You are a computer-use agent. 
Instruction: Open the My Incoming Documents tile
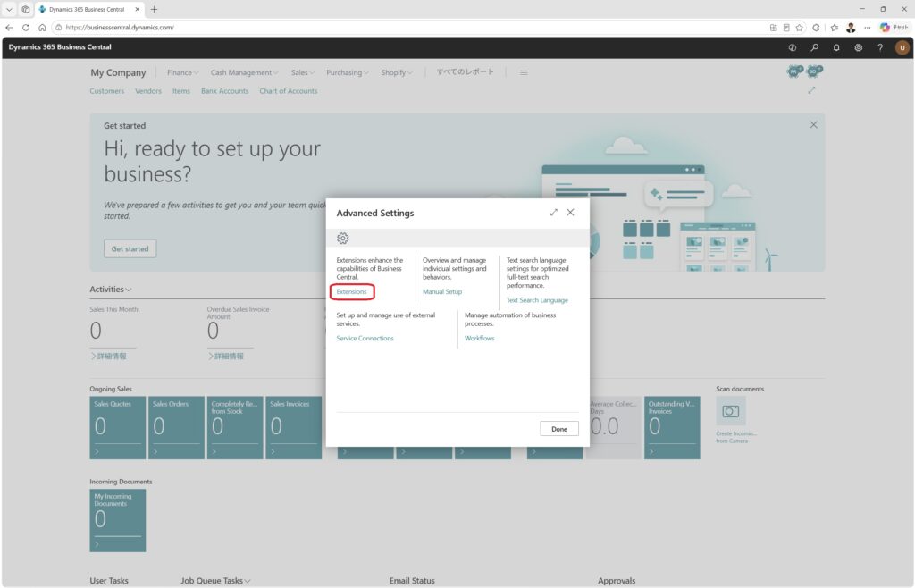117,520
